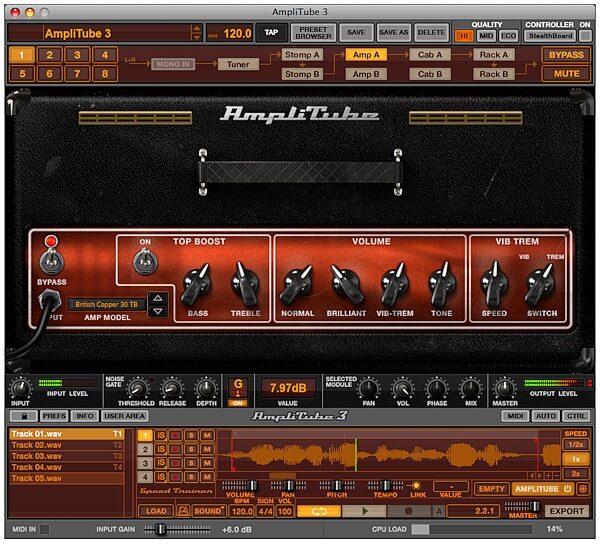The height and width of the screenshot is (544, 600).
Task: Flip the Top Boost ON switch
Action: [x=145, y=261]
